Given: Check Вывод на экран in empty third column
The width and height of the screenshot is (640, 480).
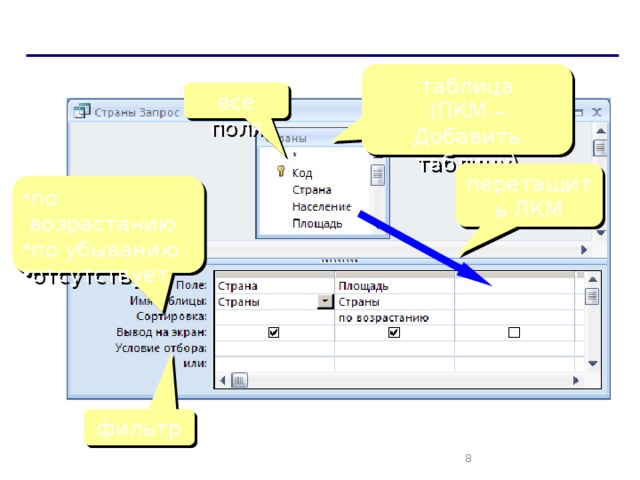Looking at the screenshot, I should click(514, 332).
